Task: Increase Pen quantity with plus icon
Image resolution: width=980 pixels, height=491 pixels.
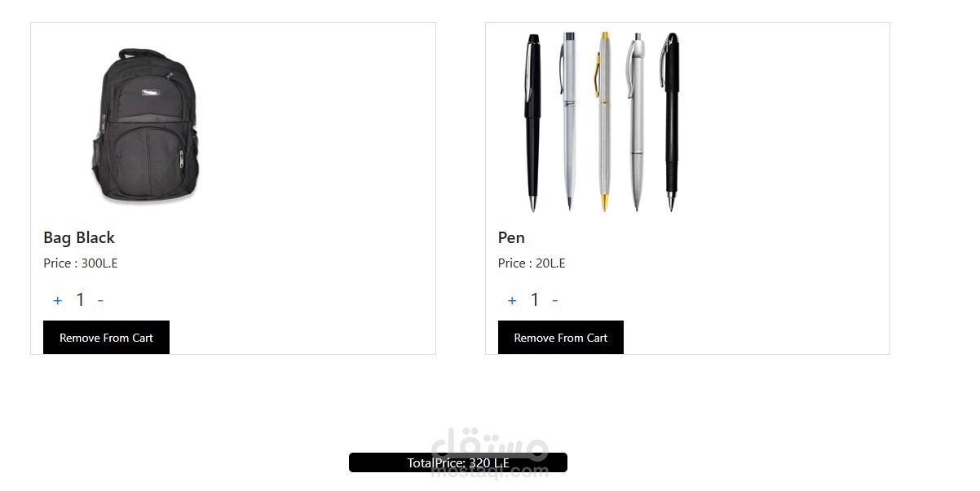Action: (x=512, y=300)
